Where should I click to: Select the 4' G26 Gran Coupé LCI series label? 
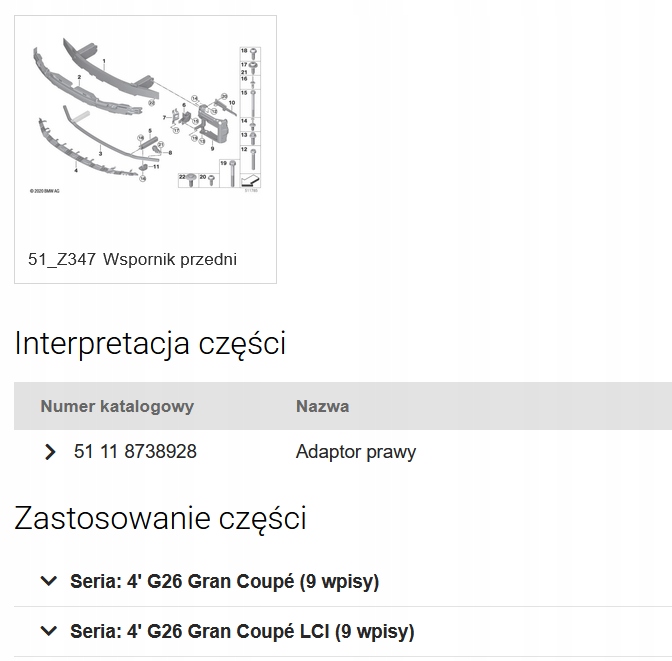242,632
